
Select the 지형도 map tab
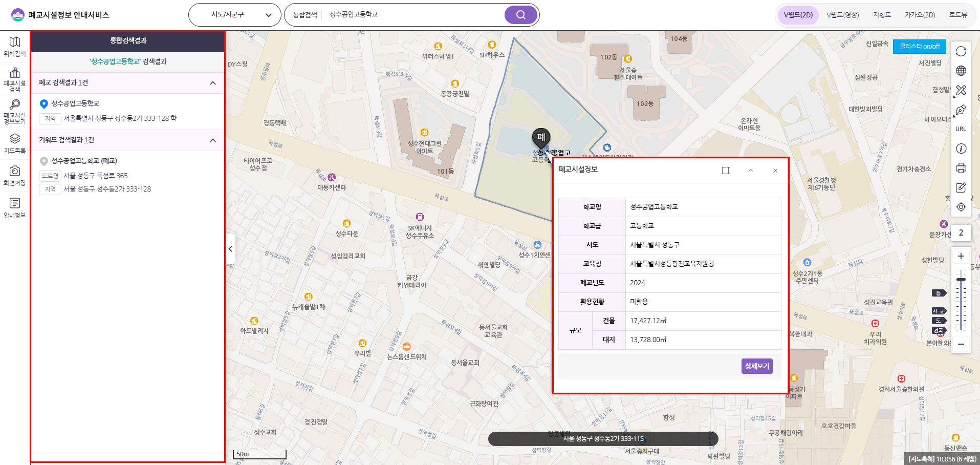click(882, 15)
